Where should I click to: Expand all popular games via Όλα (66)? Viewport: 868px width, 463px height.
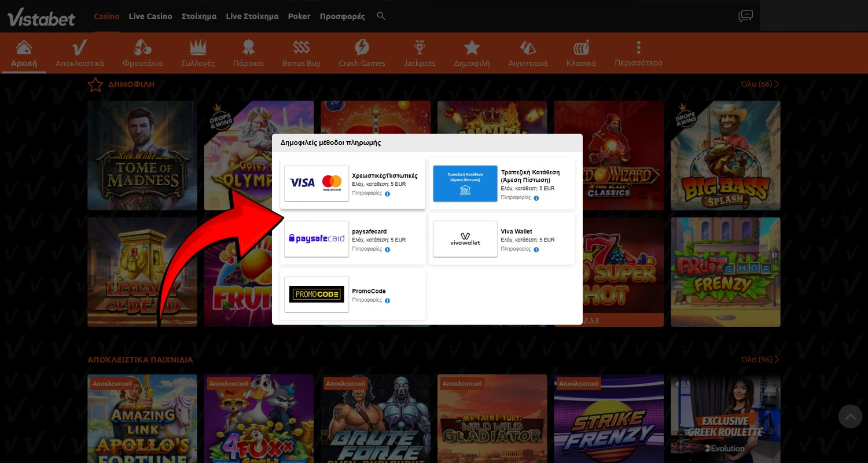759,84
